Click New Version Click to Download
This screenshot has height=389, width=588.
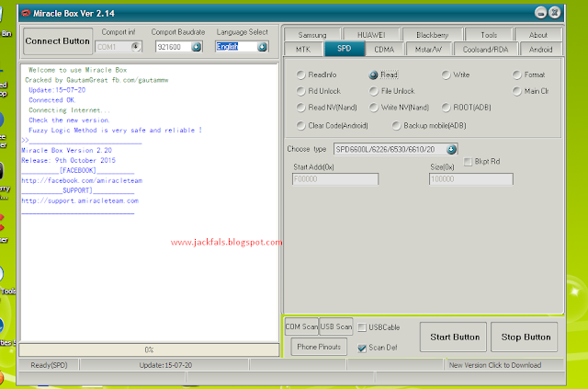pos(495,365)
